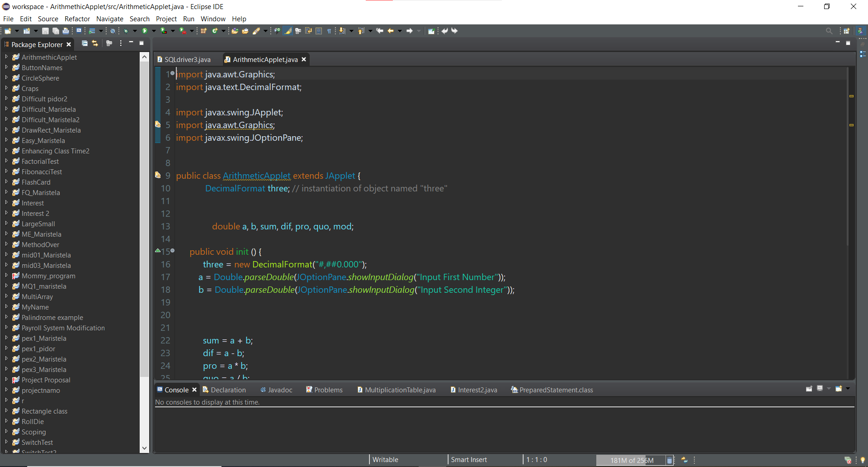Image resolution: width=868 pixels, height=467 pixels.
Task: Open the Run button dropdown arrow
Action: click(154, 31)
